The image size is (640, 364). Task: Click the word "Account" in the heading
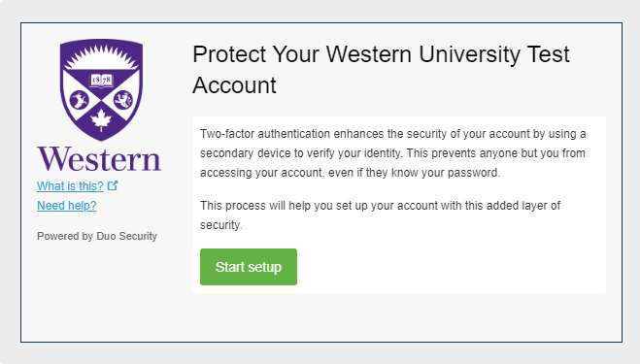tap(234, 85)
